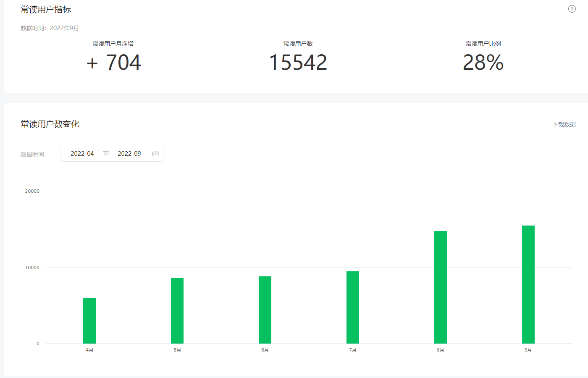Click the 15542 常读用户数 value
Image resolution: width=588 pixels, height=378 pixels.
tap(298, 63)
